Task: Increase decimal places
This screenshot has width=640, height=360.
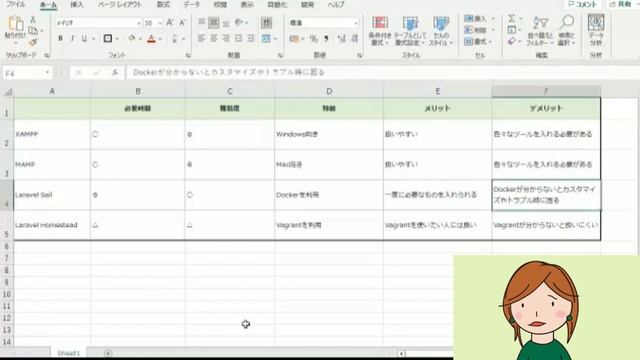Action: tap(342, 39)
